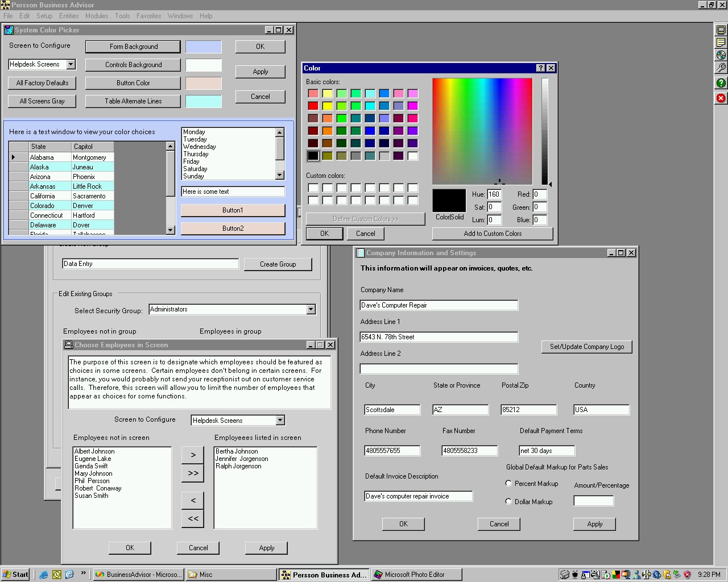Open the Select Security Group dropdown

[x=311, y=310]
